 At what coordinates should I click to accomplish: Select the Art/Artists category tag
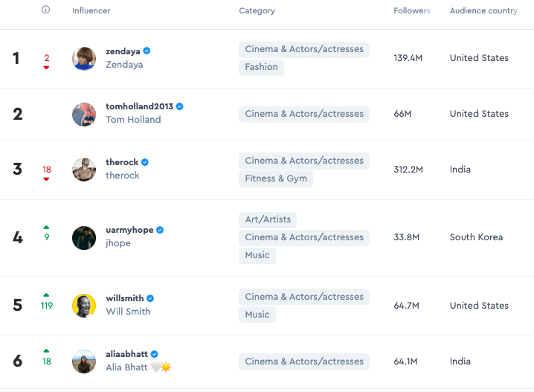tap(268, 219)
